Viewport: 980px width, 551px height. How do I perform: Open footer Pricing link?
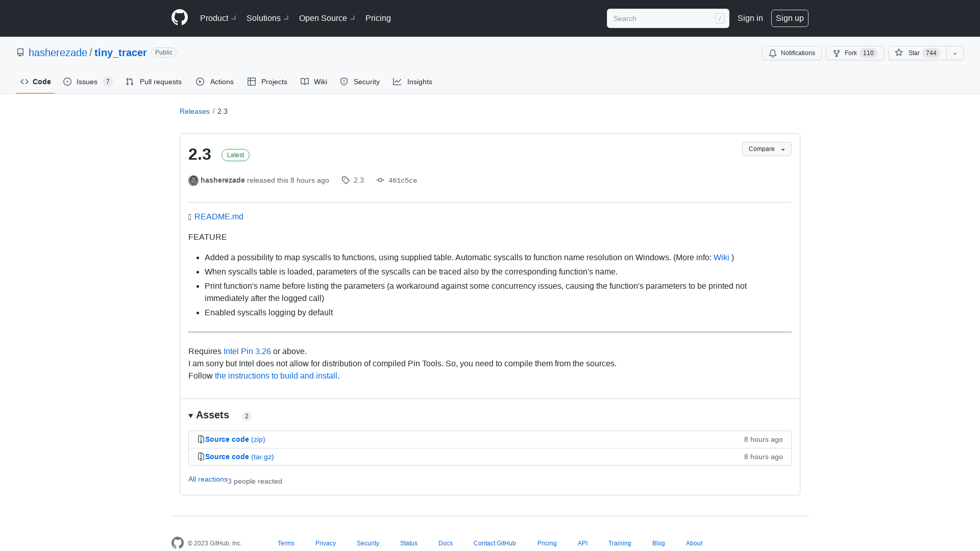(547, 543)
